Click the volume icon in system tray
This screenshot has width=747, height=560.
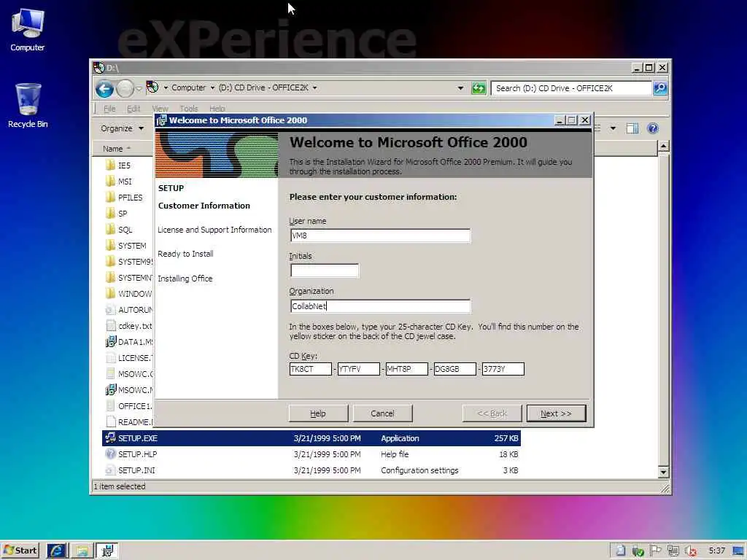click(x=690, y=551)
